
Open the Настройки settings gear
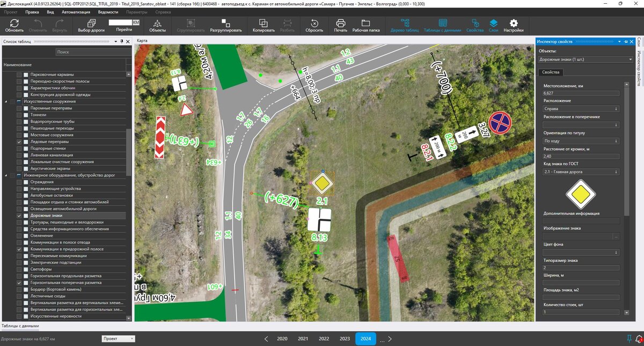click(x=514, y=23)
